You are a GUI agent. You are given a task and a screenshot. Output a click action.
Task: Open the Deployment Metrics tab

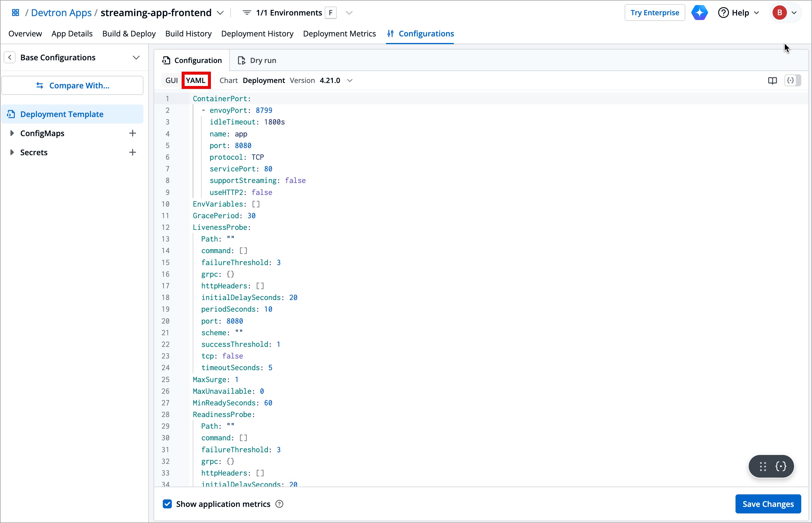pos(340,34)
